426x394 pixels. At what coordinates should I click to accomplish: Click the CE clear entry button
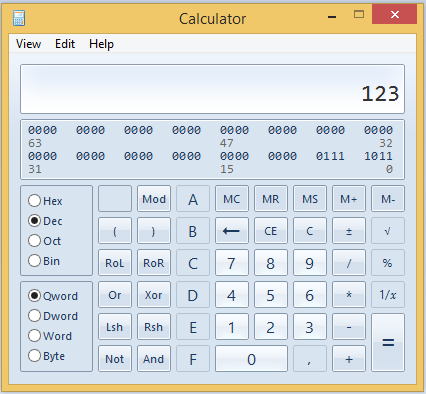(271, 231)
